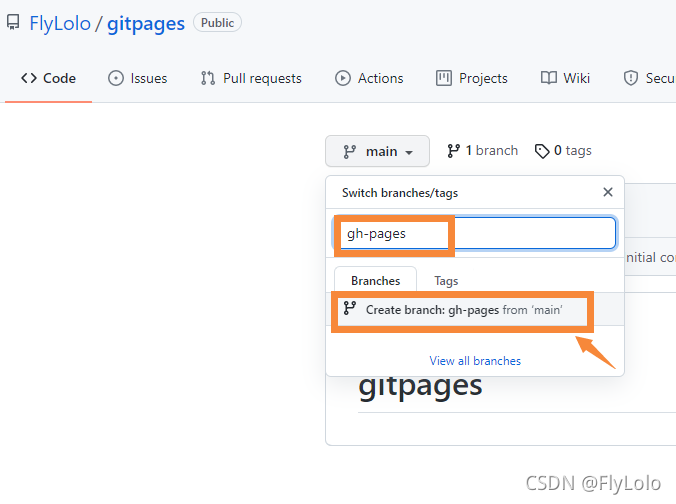
Task: Click the branch icon inside the main button
Action: (x=349, y=152)
